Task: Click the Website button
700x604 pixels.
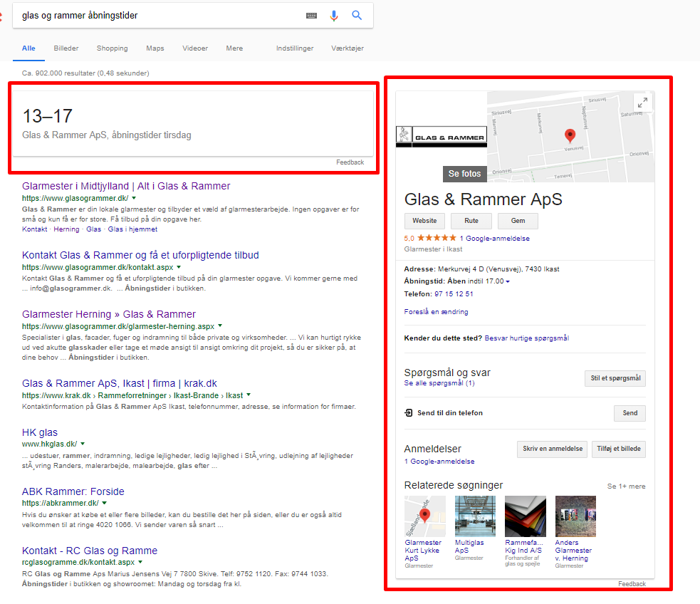Action: tap(424, 221)
